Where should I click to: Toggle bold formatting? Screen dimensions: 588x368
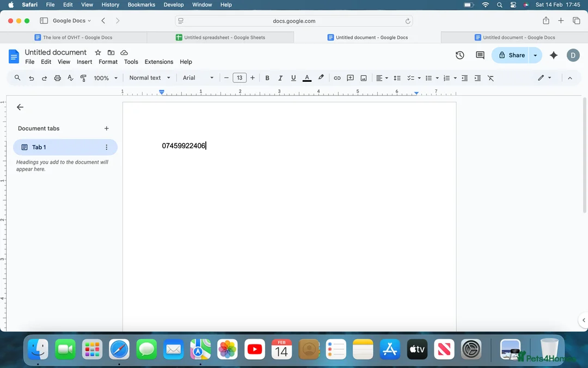click(267, 78)
